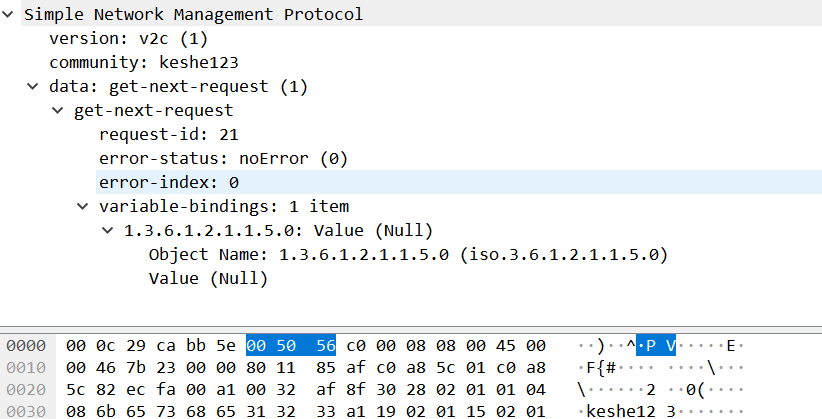This screenshot has width=822, height=419.
Task: Collapse the variable-bindings: 1 item node
Action: point(84,207)
